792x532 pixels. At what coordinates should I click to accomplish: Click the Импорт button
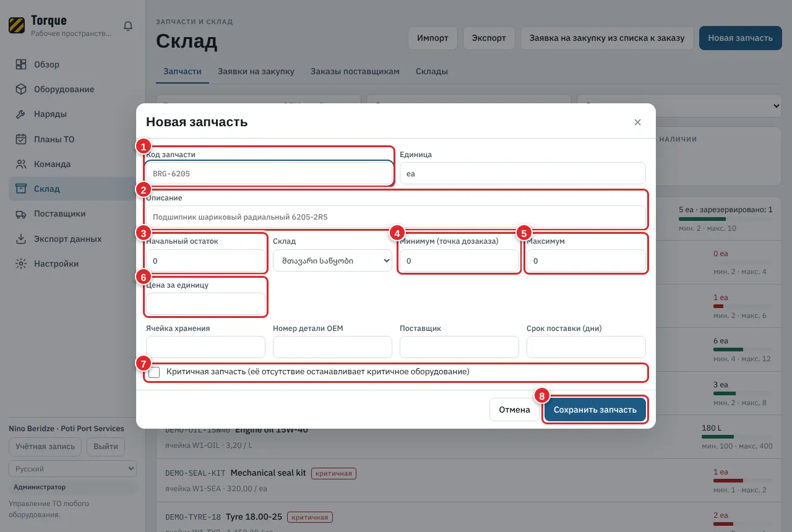(x=433, y=38)
